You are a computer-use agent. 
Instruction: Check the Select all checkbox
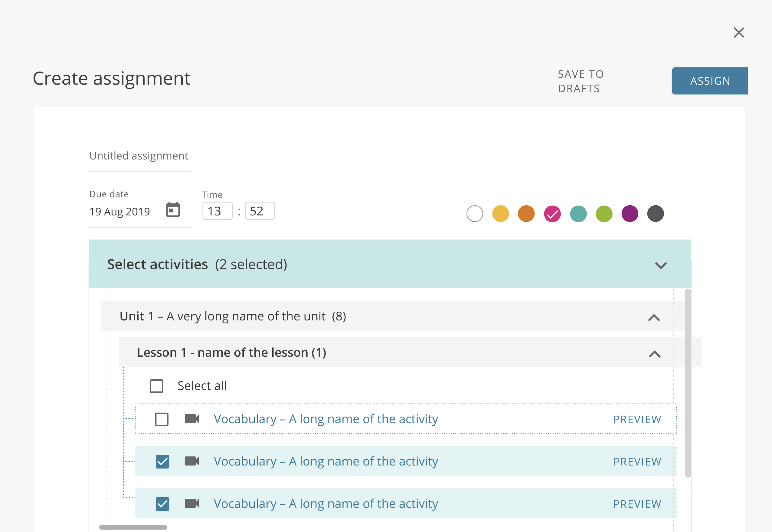click(156, 386)
